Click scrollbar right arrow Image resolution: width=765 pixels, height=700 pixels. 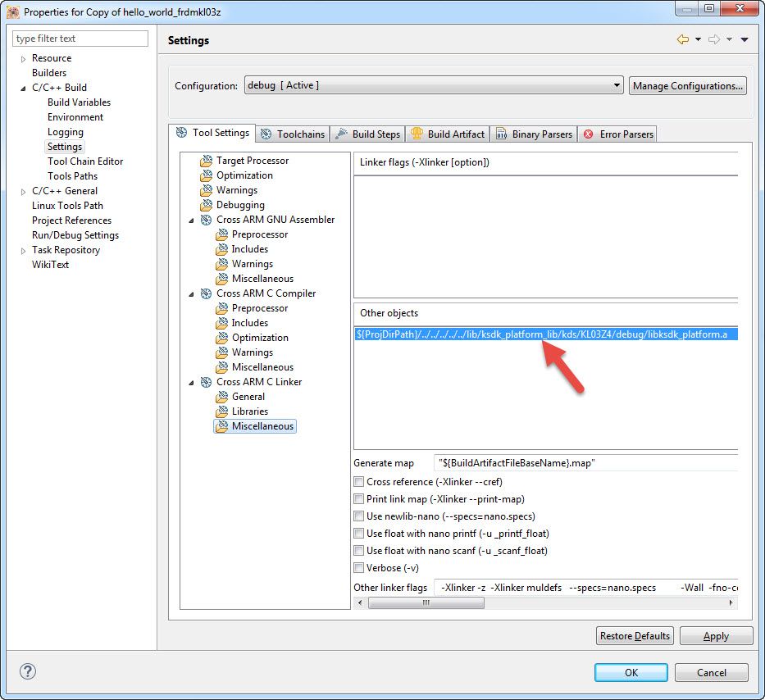click(731, 603)
